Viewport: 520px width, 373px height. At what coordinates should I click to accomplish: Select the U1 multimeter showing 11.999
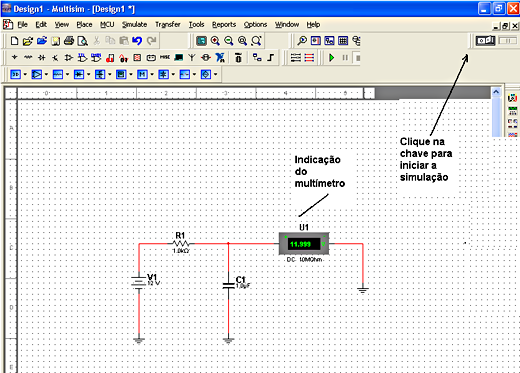(x=304, y=244)
